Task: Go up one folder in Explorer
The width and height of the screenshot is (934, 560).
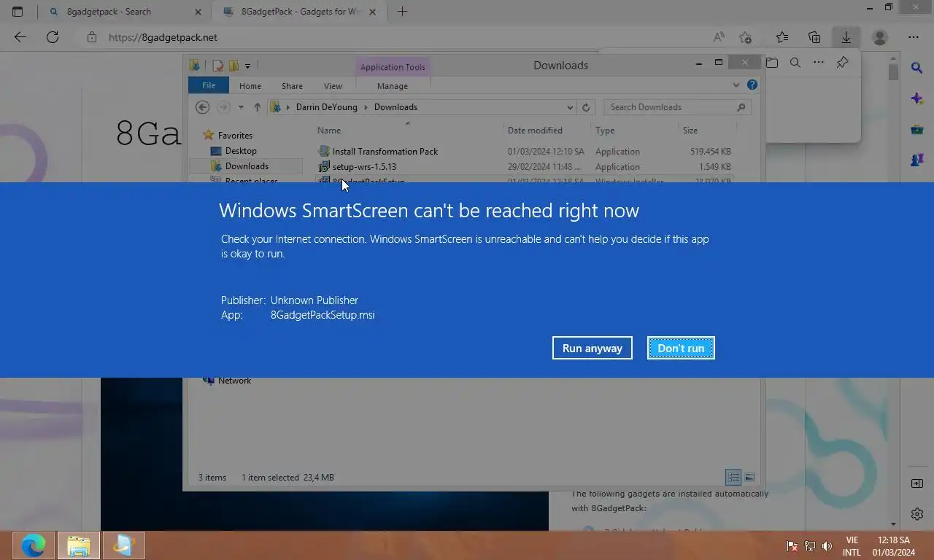Action: [x=257, y=107]
